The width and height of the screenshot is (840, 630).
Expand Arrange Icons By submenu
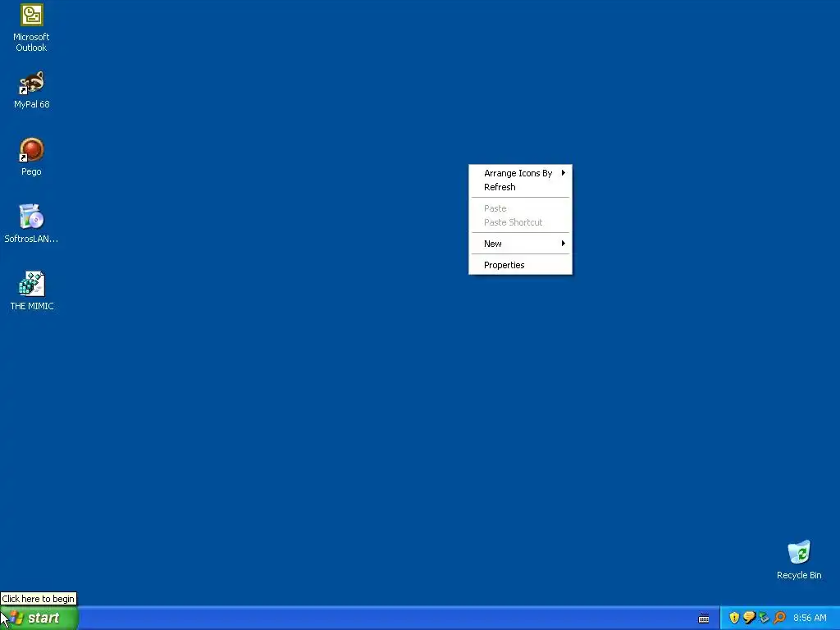point(520,173)
